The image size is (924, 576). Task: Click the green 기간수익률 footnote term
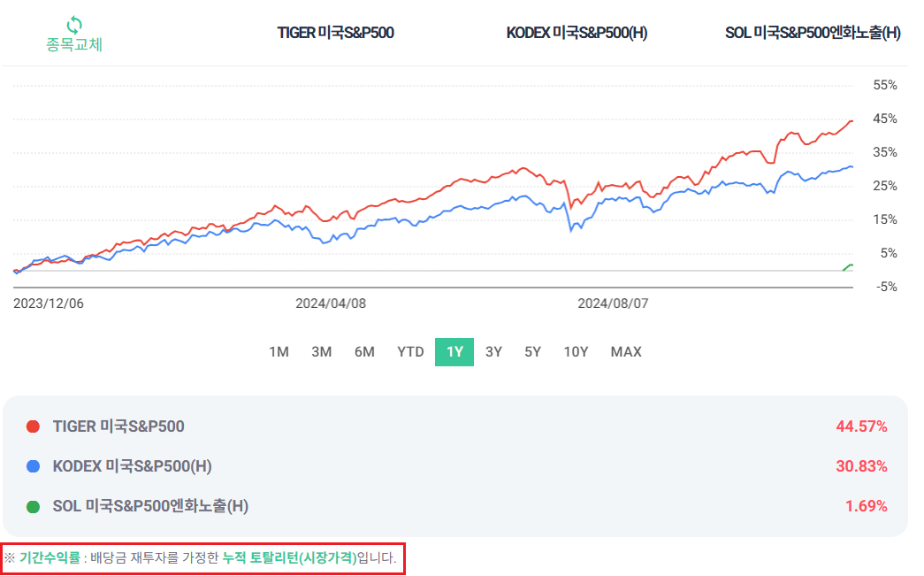[x=50, y=557]
